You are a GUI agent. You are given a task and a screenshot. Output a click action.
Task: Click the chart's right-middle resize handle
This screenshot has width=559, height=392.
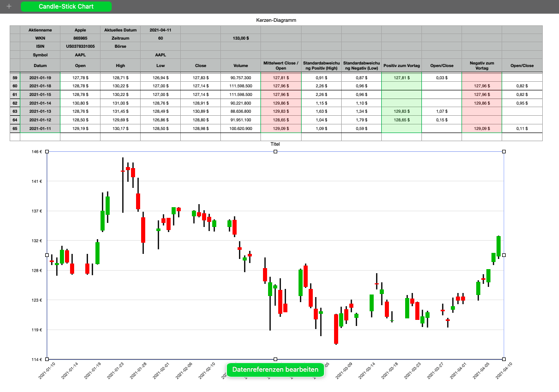[x=504, y=255]
